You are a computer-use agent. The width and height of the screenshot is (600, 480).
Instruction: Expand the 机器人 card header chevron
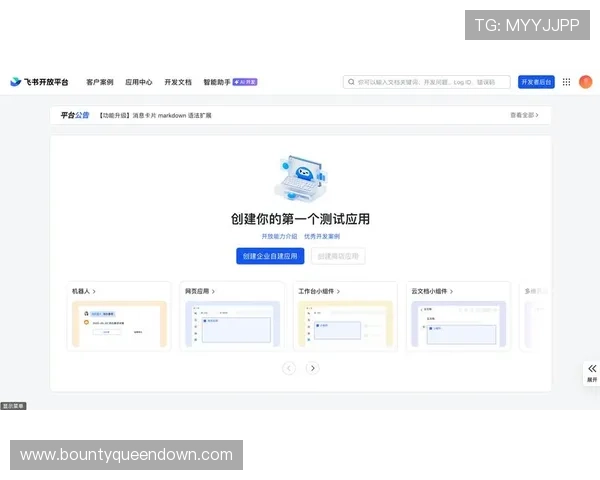point(94,292)
